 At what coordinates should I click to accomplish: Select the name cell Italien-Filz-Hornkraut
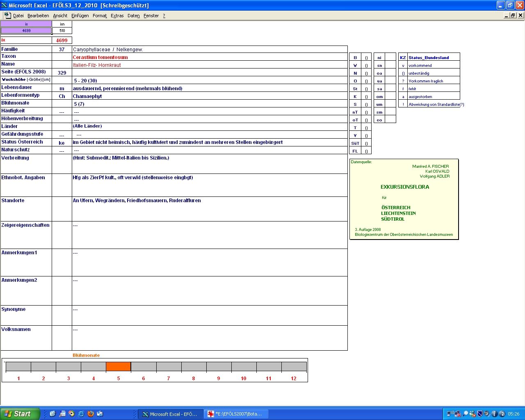pos(210,65)
